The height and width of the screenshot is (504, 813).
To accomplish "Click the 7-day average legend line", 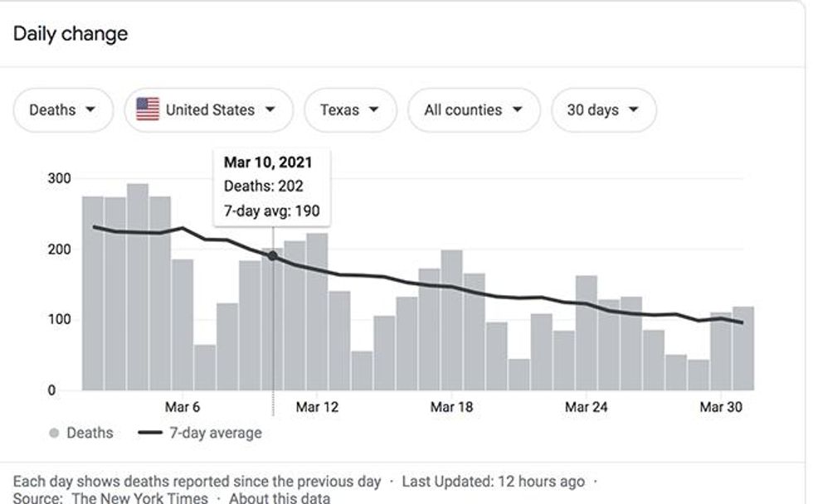I will pos(149,433).
